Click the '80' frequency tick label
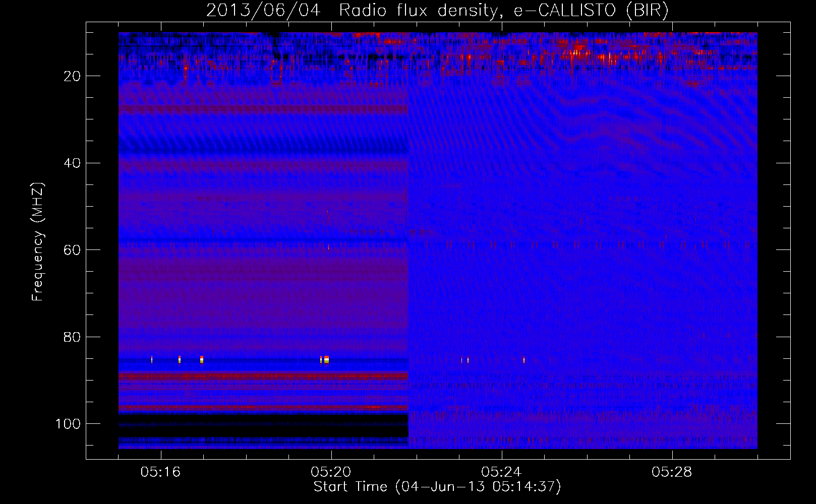Viewport: 816px width, 504px height. [73, 337]
